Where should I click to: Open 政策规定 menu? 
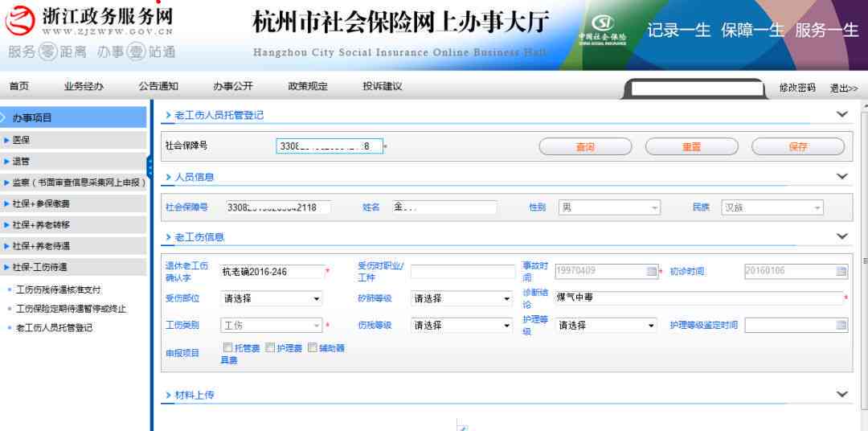click(x=308, y=86)
